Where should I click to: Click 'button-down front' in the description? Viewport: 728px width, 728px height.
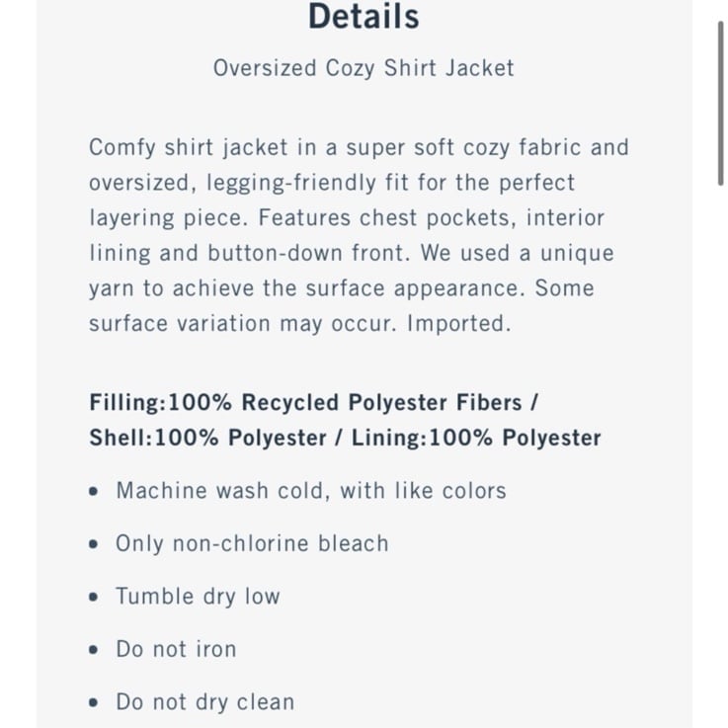click(x=306, y=253)
